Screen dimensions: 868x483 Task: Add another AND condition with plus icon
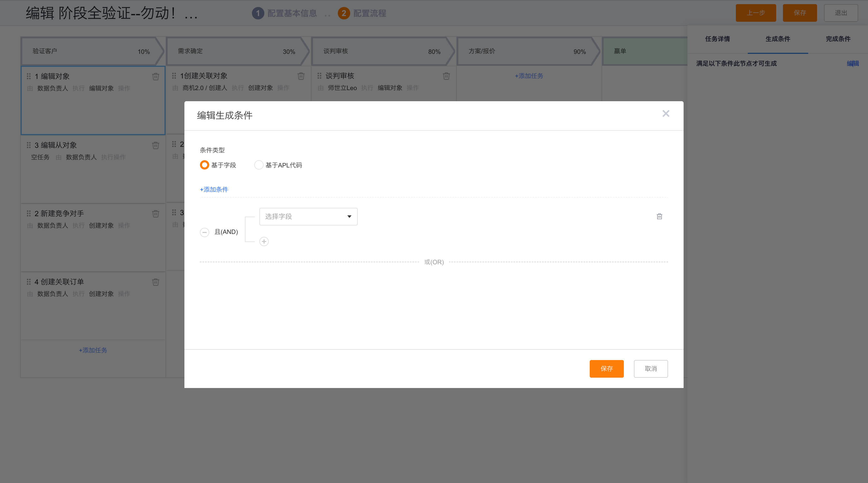click(264, 242)
